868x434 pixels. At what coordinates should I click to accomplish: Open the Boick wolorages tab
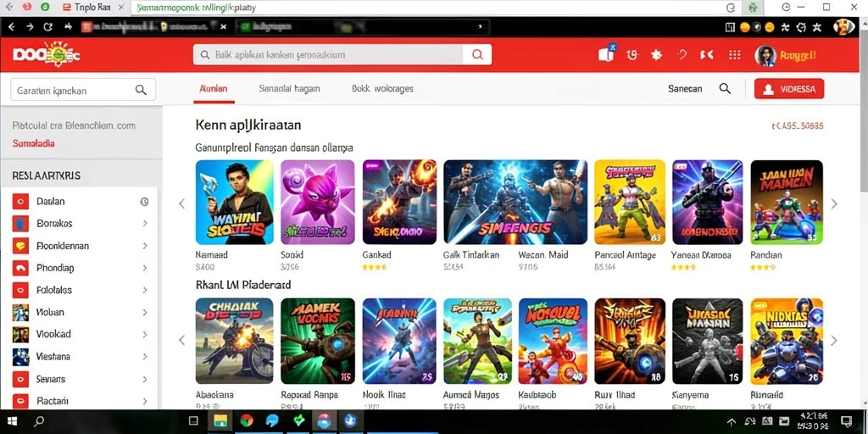tap(382, 88)
